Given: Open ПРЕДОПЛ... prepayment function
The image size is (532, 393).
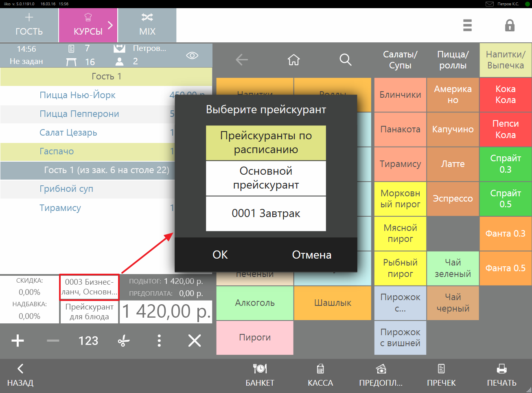Looking at the screenshot, I should 381,375.
